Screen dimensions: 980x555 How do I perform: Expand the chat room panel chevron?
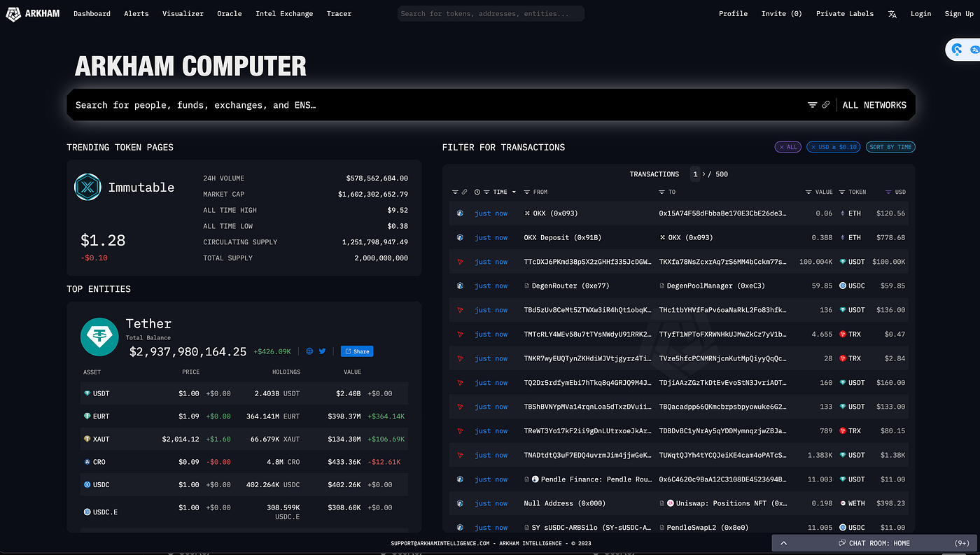pos(783,543)
